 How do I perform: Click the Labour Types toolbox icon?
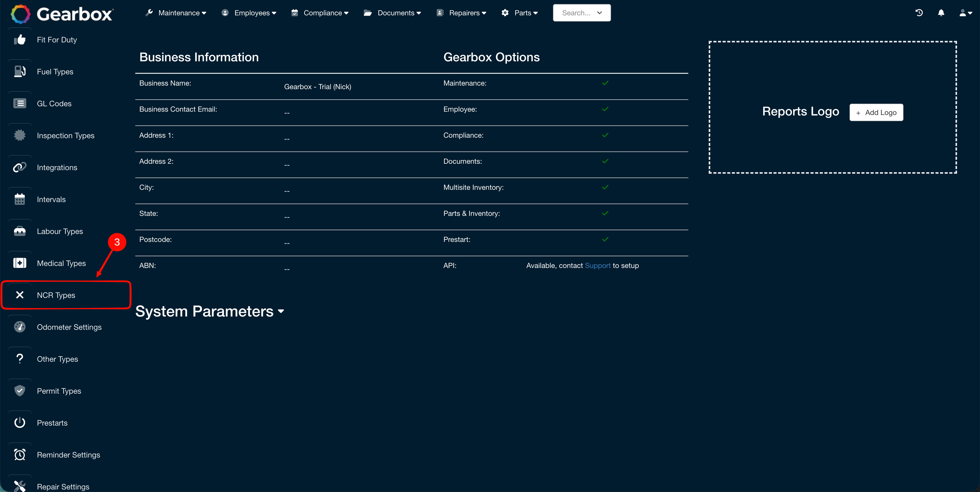coord(20,231)
